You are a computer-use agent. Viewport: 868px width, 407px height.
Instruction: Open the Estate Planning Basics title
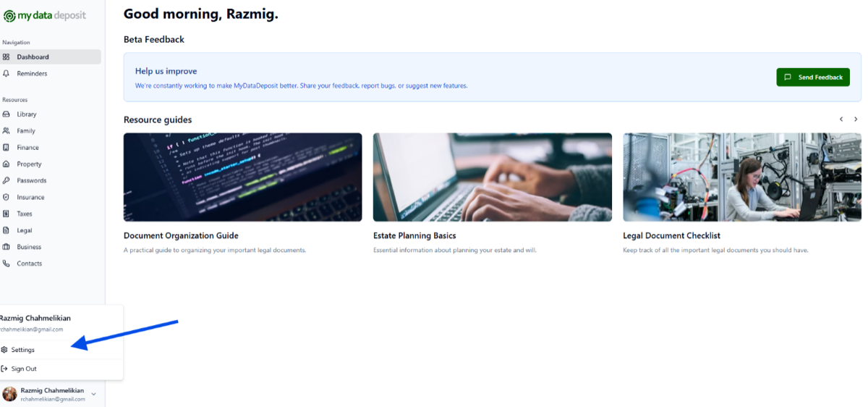[x=414, y=236]
